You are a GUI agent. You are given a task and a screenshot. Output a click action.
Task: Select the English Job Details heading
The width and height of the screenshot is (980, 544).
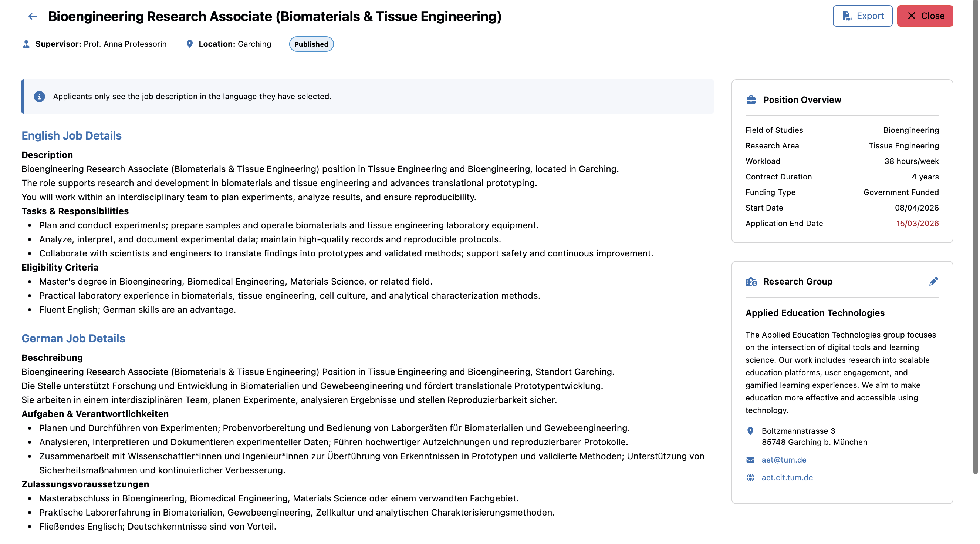pos(71,135)
